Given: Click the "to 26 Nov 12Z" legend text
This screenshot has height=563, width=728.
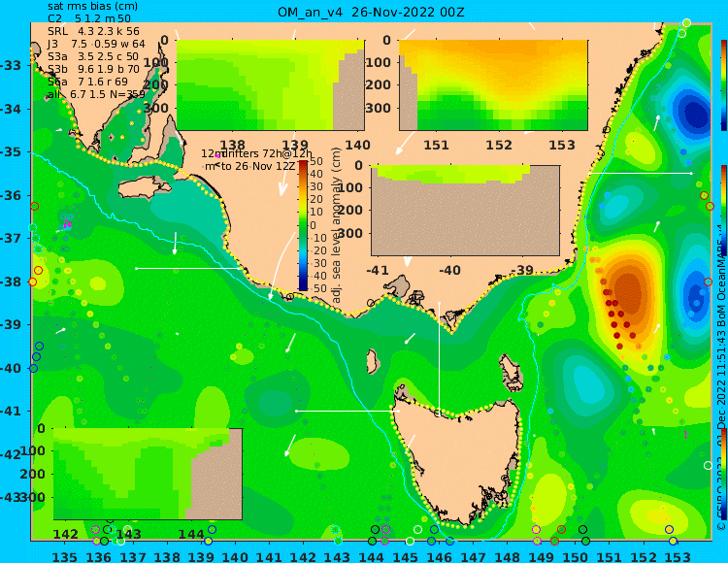Looking at the screenshot, I should (x=258, y=166).
